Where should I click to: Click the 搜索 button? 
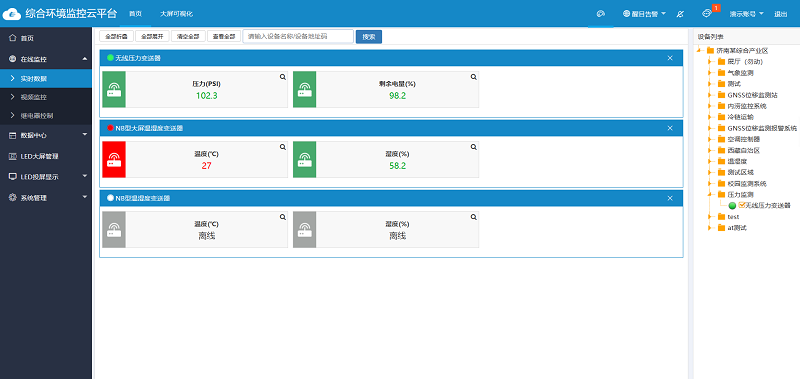(368, 37)
